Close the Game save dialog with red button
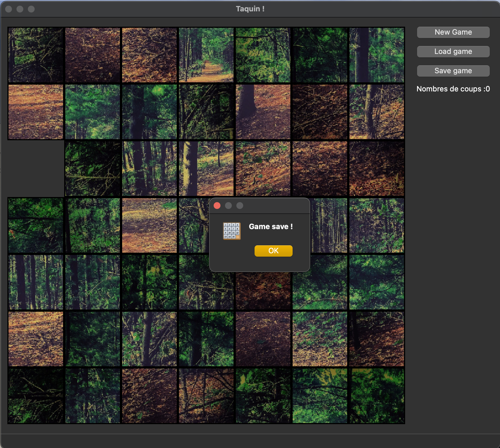The image size is (500, 448). 217,206
